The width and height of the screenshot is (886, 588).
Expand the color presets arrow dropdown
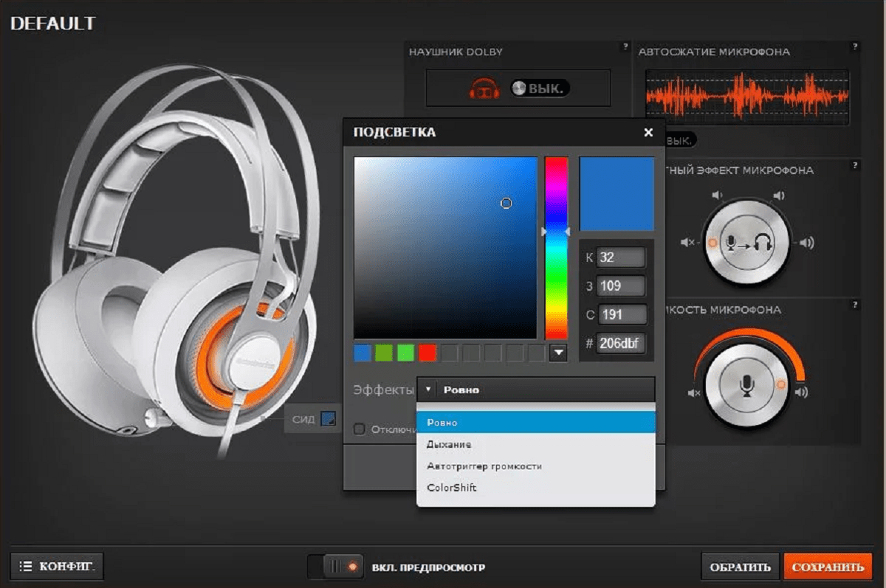point(558,353)
